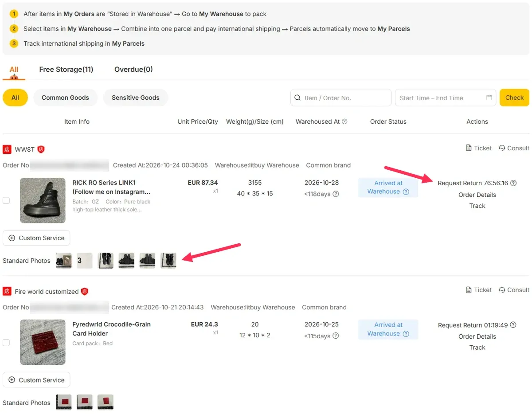This screenshot has width=532, height=414.
Task: Click the help icon beside Warehoused At header
Action: point(344,121)
